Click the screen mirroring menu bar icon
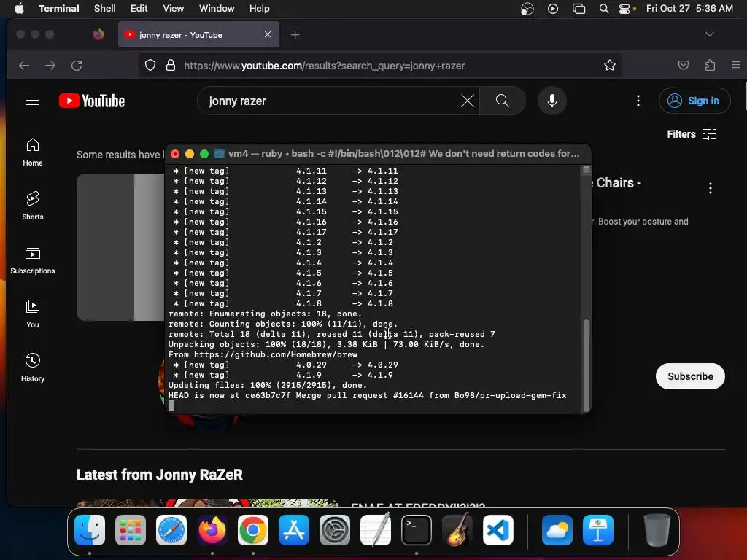747x560 pixels. (x=578, y=9)
